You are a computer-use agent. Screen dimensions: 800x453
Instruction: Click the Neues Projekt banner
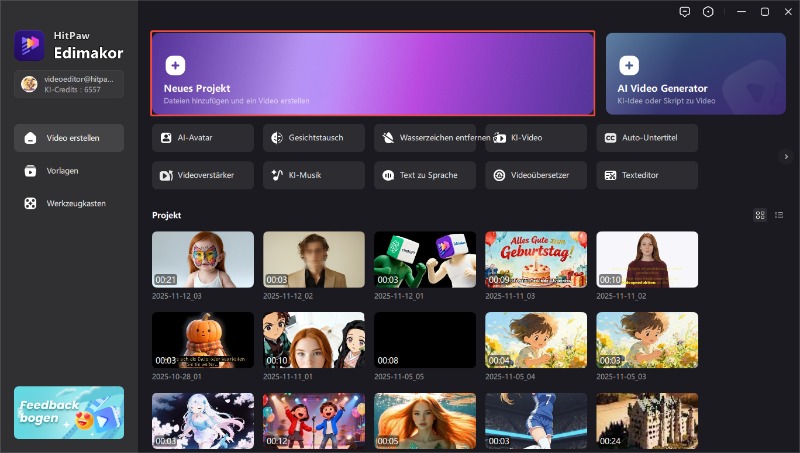[x=373, y=73]
